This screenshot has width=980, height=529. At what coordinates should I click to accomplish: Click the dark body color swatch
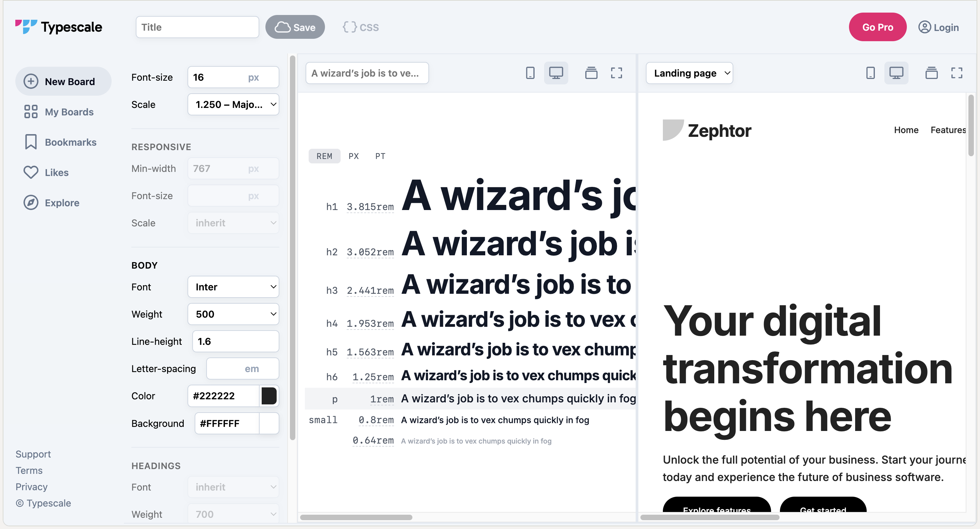point(269,396)
